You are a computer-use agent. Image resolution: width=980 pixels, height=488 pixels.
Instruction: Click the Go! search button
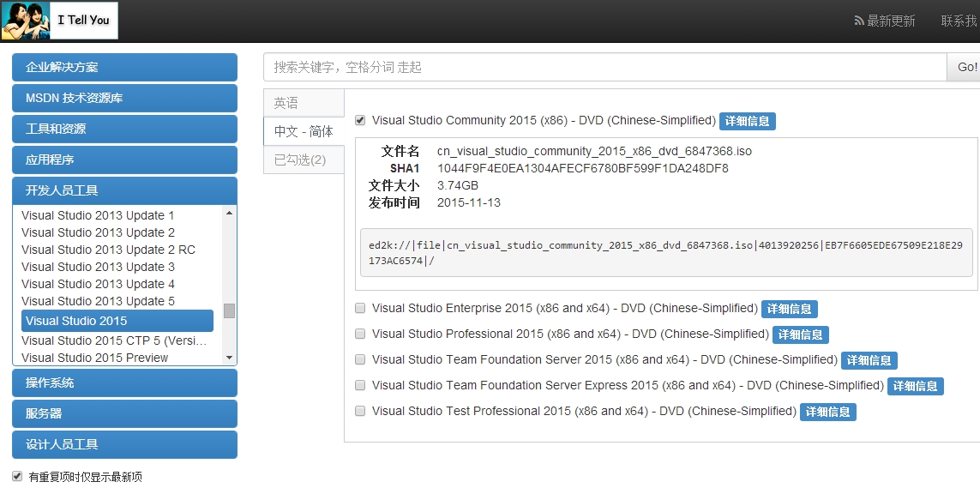click(965, 67)
